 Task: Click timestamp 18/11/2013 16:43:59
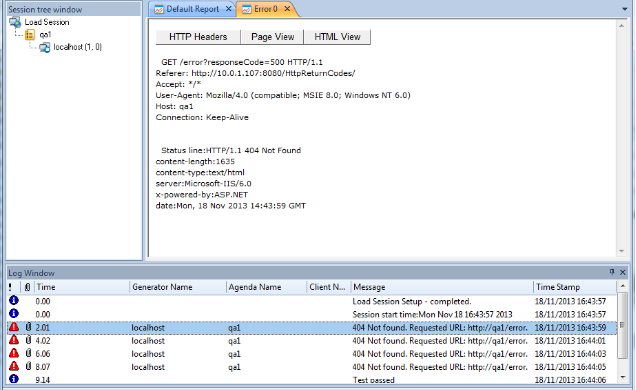[x=570, y=328]
